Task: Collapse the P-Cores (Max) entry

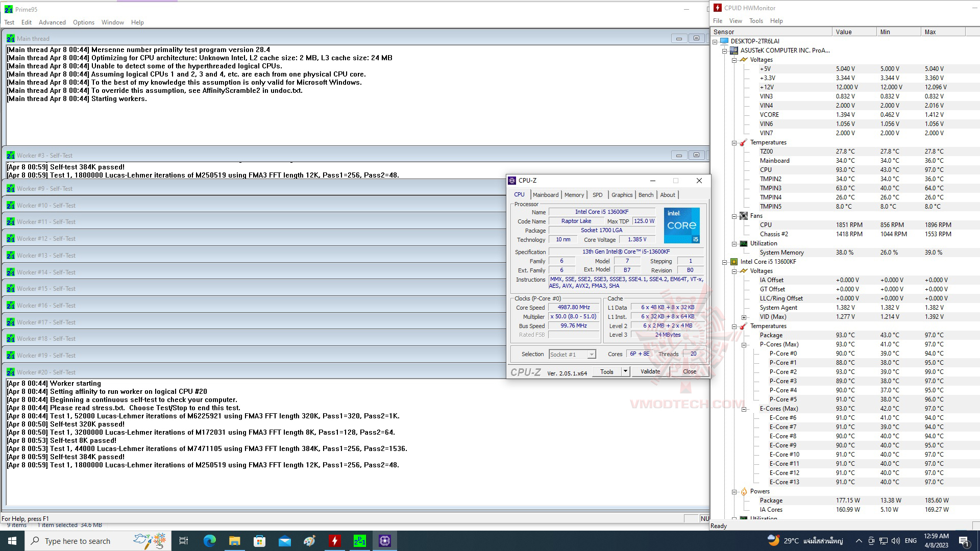Action: tap(744, 344)
